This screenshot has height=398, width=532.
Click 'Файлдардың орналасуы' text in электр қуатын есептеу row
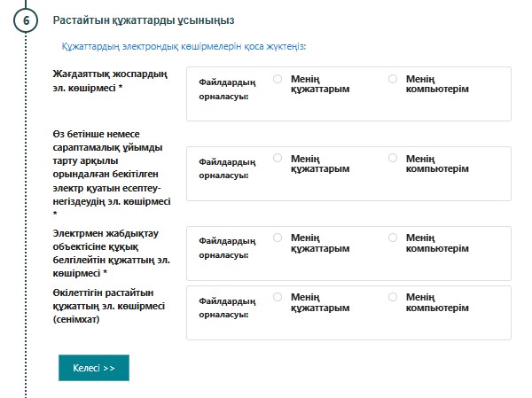227,168
